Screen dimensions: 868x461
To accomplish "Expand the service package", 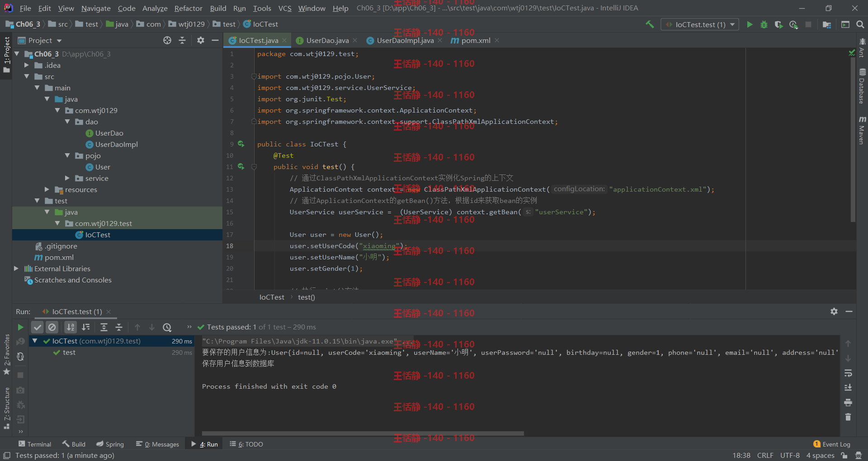I will point(67,178).
